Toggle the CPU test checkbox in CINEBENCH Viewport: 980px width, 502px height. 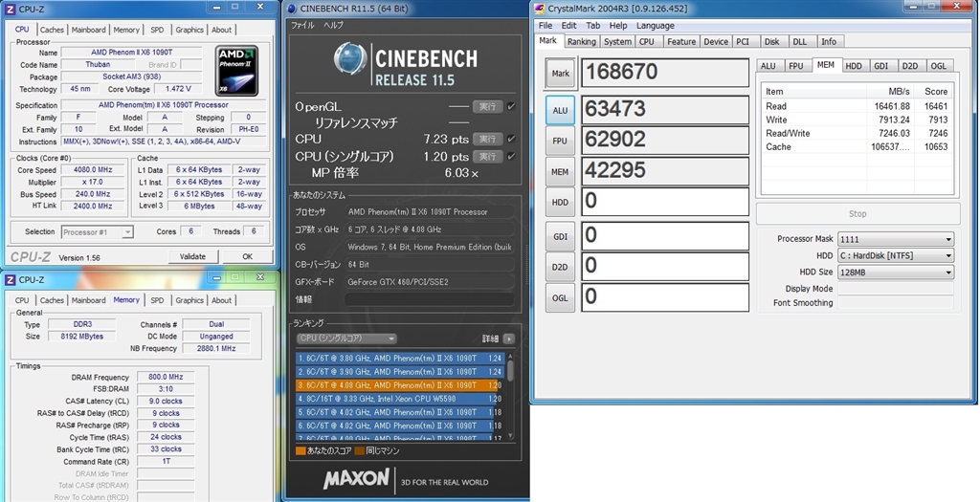[511, 139]
